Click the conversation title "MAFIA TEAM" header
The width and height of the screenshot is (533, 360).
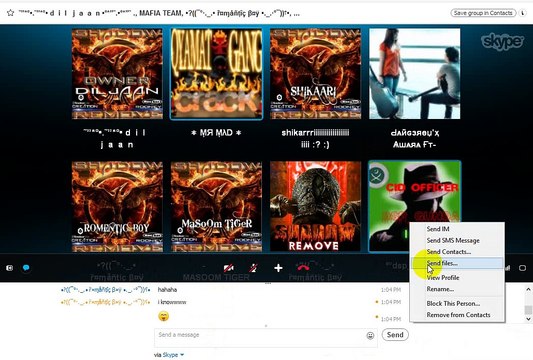click(x=161, y=14)
